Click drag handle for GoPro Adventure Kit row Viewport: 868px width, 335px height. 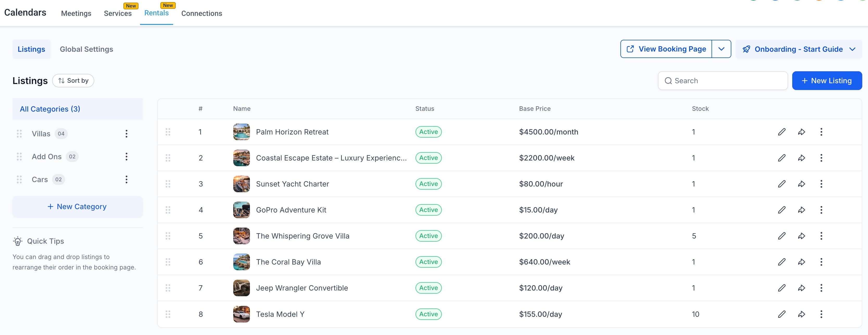point(168,210)
